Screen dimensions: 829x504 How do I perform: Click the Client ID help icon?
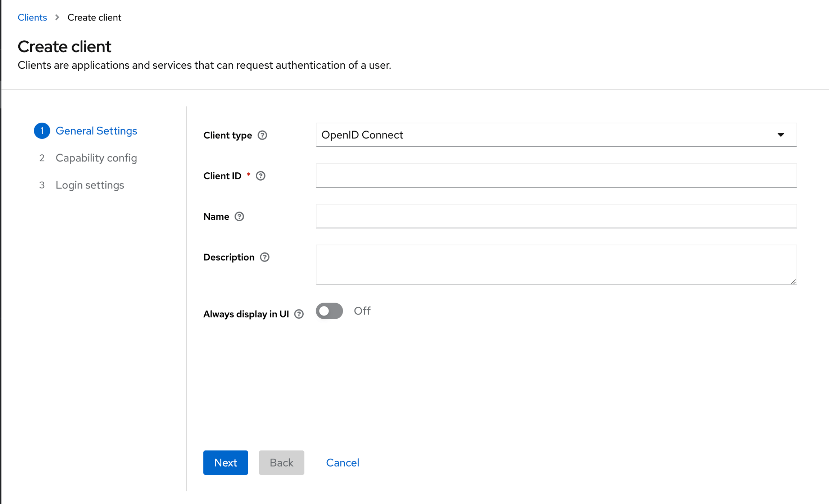(x=261, y=176)
